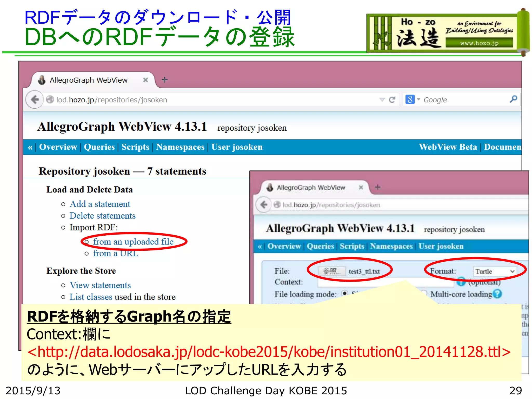Click the Context help question icon
The image size is (532, 399).
[461, 282]
